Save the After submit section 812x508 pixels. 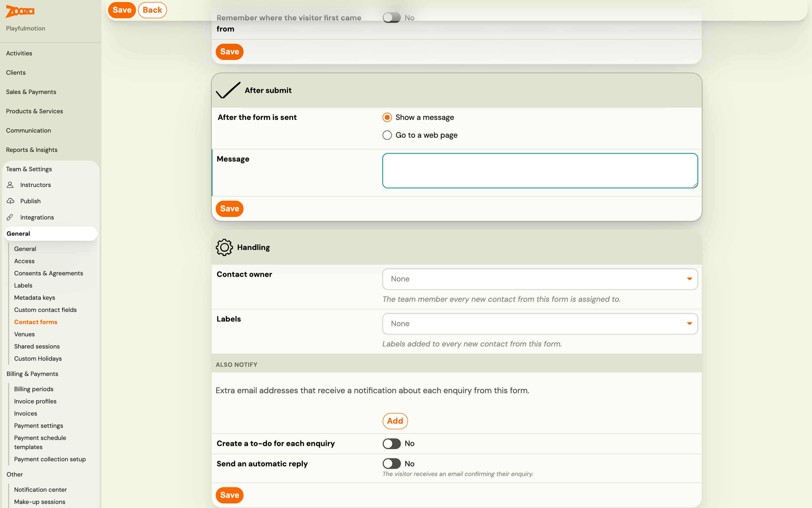pos(229,209)
